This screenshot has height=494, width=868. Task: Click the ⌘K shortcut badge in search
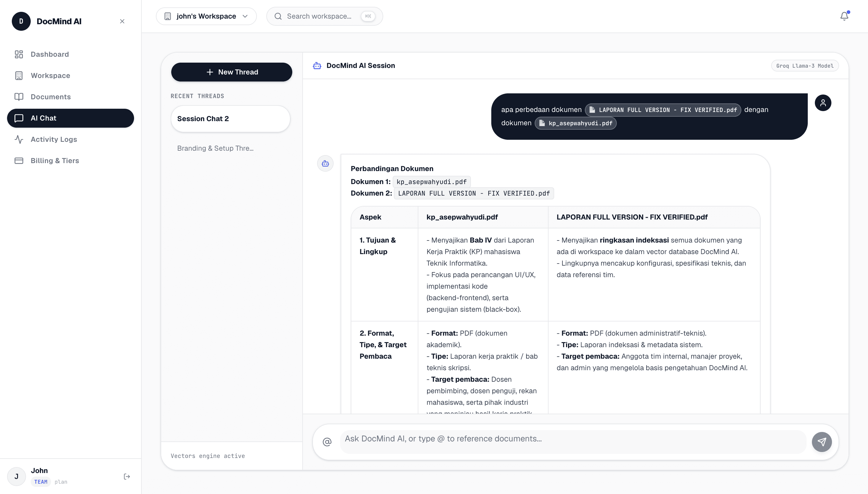pyautogui.click(x=368, y=16)
